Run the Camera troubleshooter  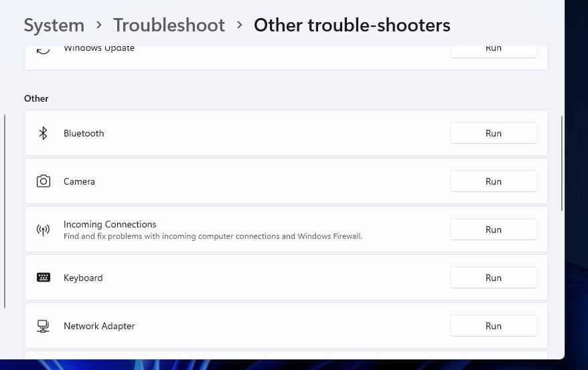[493, 181]
